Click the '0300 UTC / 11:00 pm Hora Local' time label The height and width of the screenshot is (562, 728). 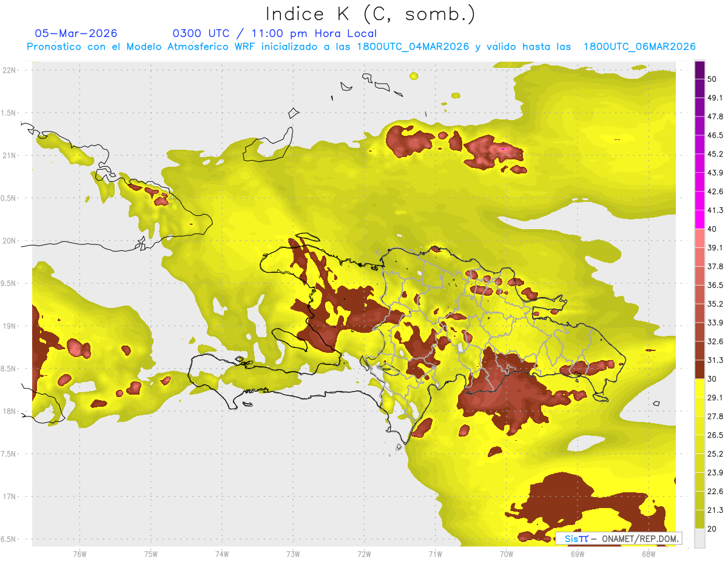tap(275, 33)
